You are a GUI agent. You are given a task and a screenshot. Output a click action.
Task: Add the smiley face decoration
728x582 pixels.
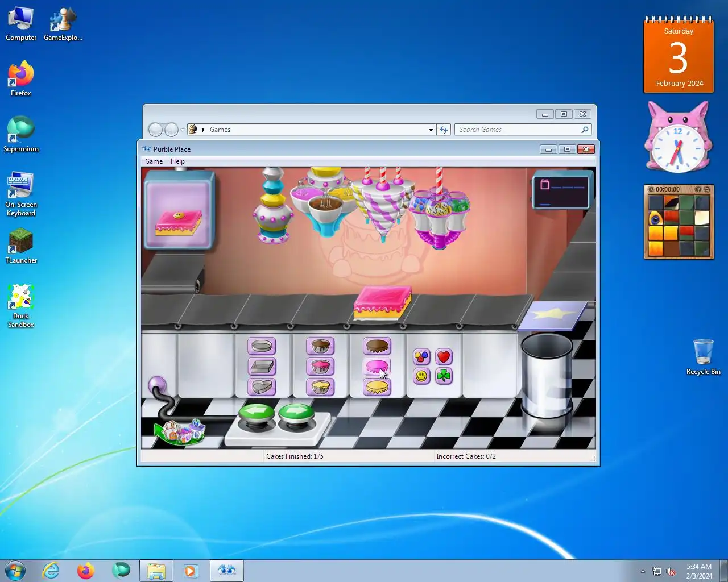(x=421, y=376)
